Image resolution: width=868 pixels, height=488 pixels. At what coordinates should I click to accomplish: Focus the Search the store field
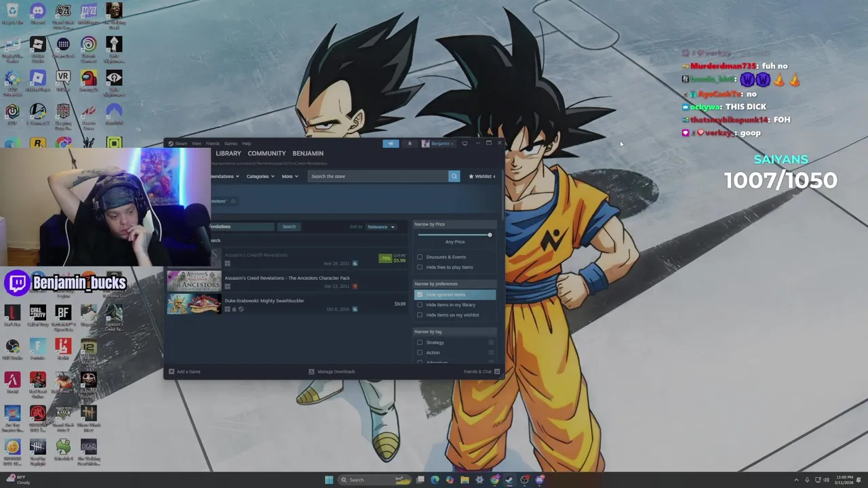tap(378, 176)
